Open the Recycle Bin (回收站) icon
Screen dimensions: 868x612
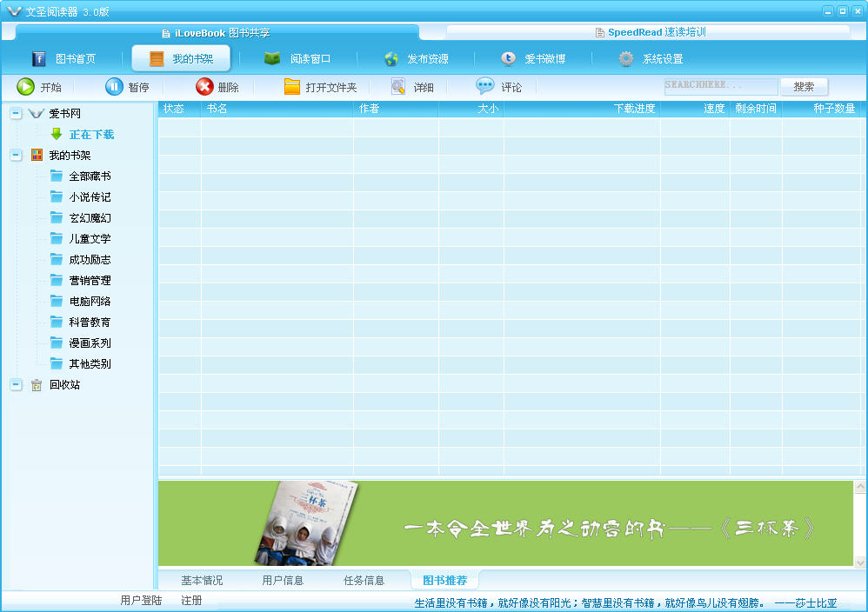[x=37, y=385]
